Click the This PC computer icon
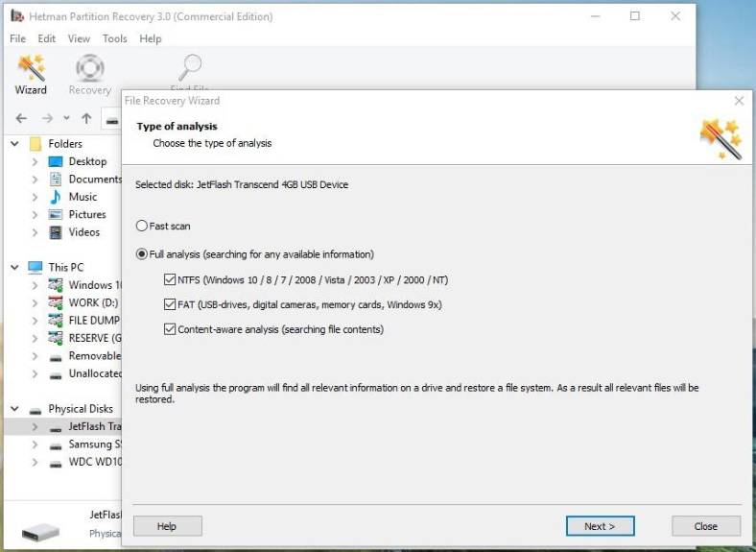 35,267
